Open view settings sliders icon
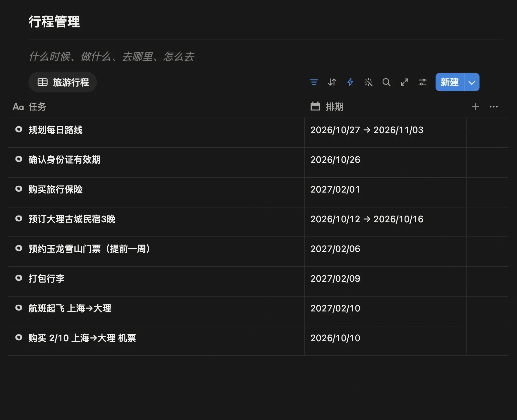The height and width of the screenshot is (420, 517). (x=423, y=82)
